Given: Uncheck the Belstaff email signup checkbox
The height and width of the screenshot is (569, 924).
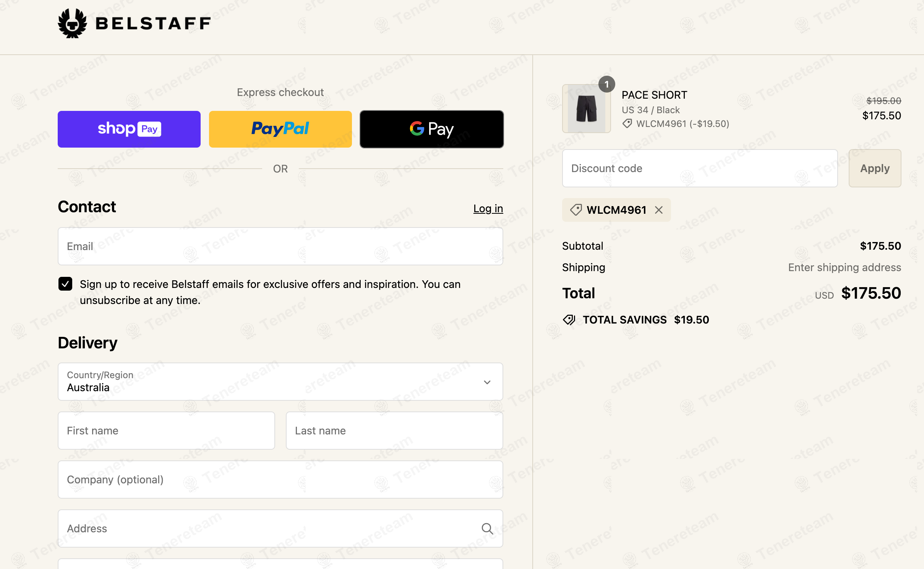Looking at the screenshot, I should point(65,284).
